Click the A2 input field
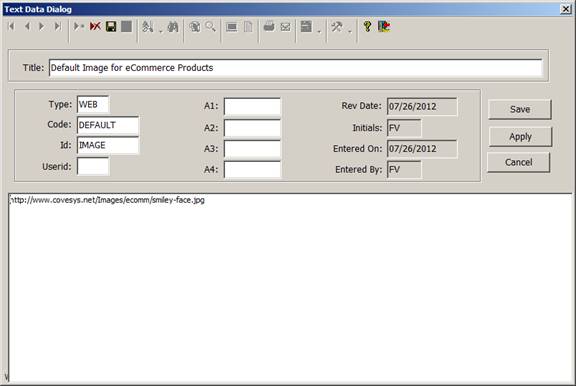The image size is (576, 386). (252, 128)
